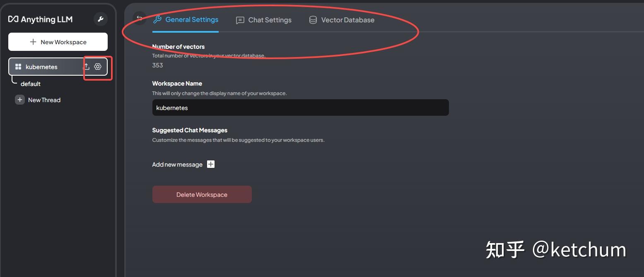The image size is (644, 277).
Task: Create a New Workspace
Action: pyautogui.click(x=58, y=42)
